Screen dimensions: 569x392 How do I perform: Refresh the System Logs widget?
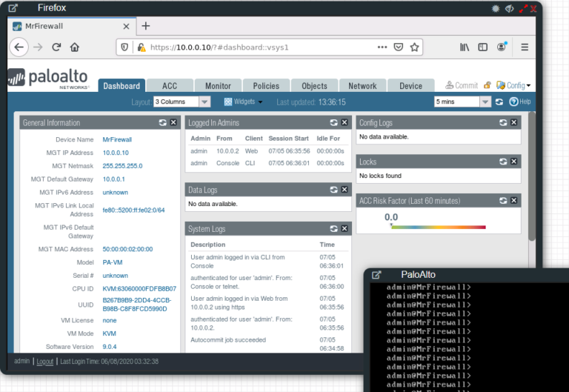point(333,229)
